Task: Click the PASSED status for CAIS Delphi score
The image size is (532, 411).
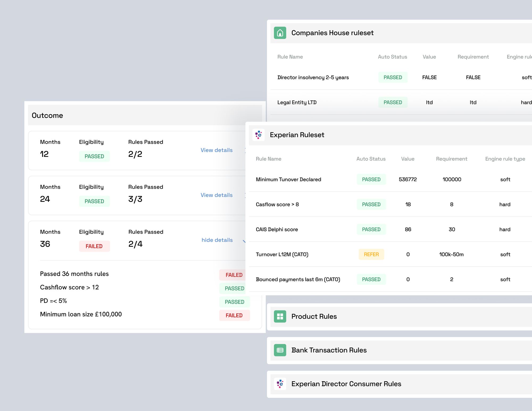Action: (371, 229)
